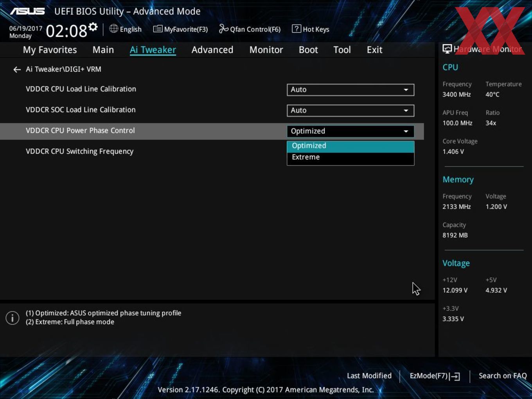The image size is (532, 399).
Task: Choose Extreme from the dropdown list
Action: pyautogui.click(x=350, y=157)
